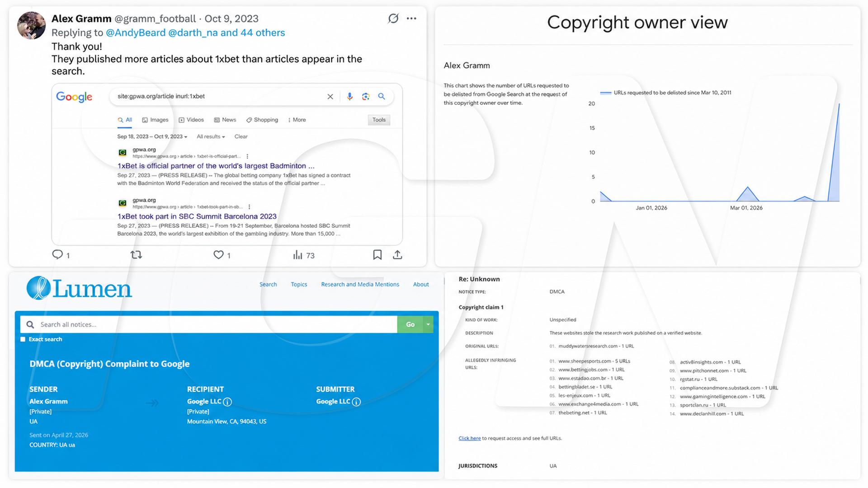Open Alex Gramm's profile avatar on tweet
The height and width of the screenshot is (488, 868).
31,26
